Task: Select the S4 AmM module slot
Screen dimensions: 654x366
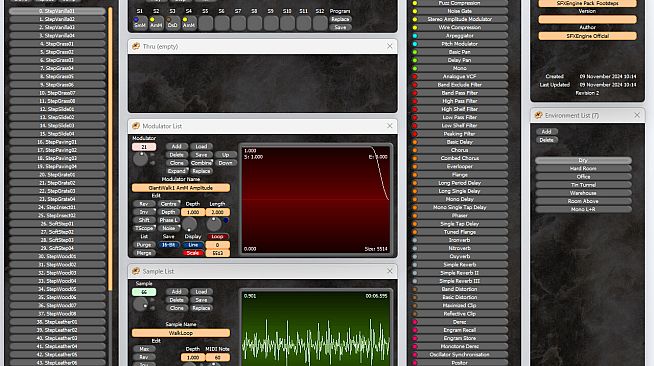Action: tap(189, 23)
